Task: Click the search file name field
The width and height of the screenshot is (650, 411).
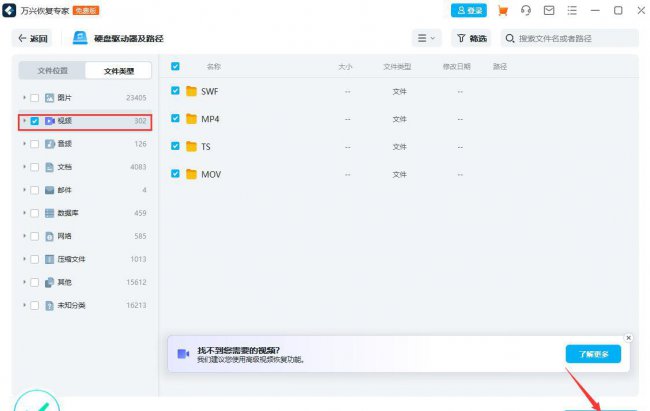Action: [570, 38]
